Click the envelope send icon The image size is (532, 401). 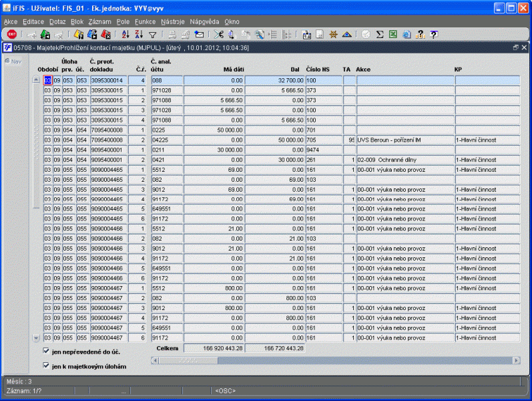tap(199, 34)
